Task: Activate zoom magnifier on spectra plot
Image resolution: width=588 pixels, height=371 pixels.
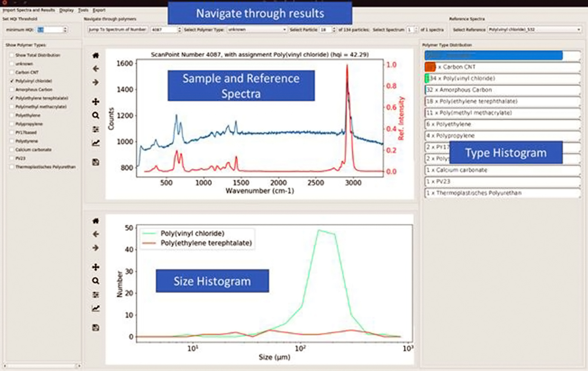Action: pyautogui.click(x=96, y=115)
